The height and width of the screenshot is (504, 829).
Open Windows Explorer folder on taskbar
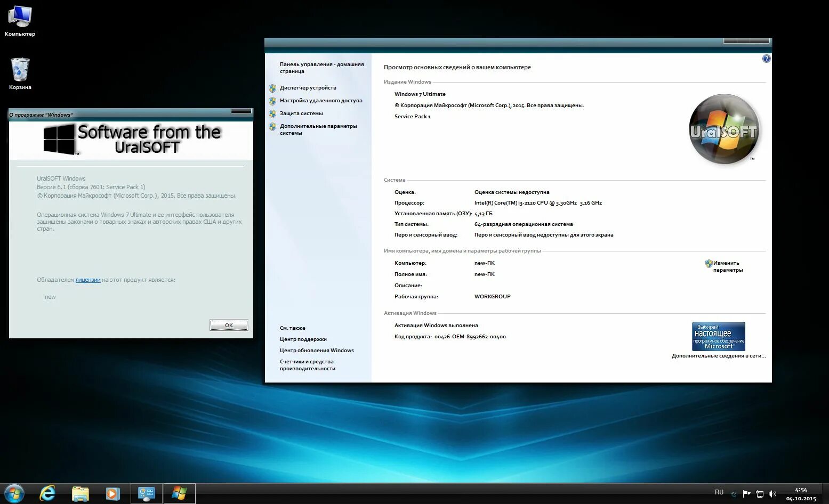(80, 493)
